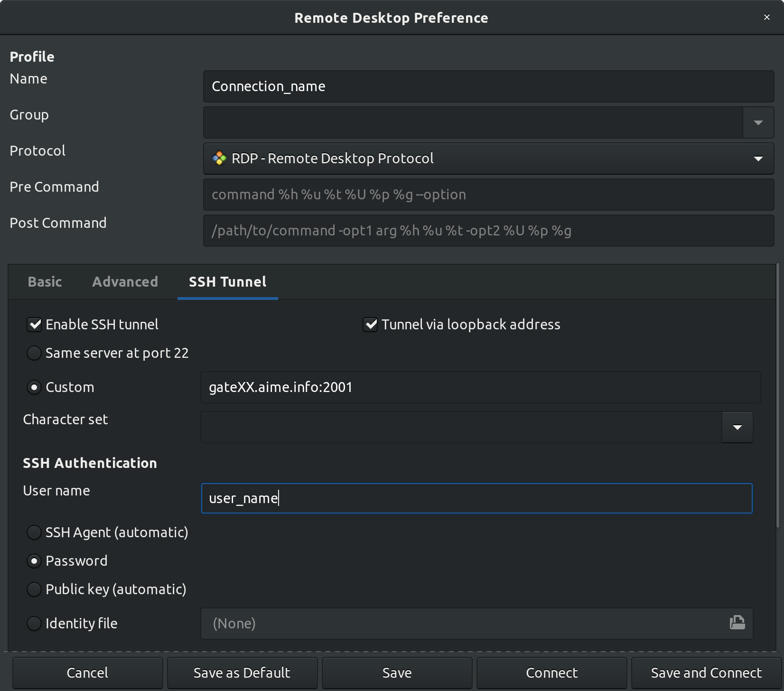
Task: Switch to the Basic tab
Action: [x=45, y=282]
